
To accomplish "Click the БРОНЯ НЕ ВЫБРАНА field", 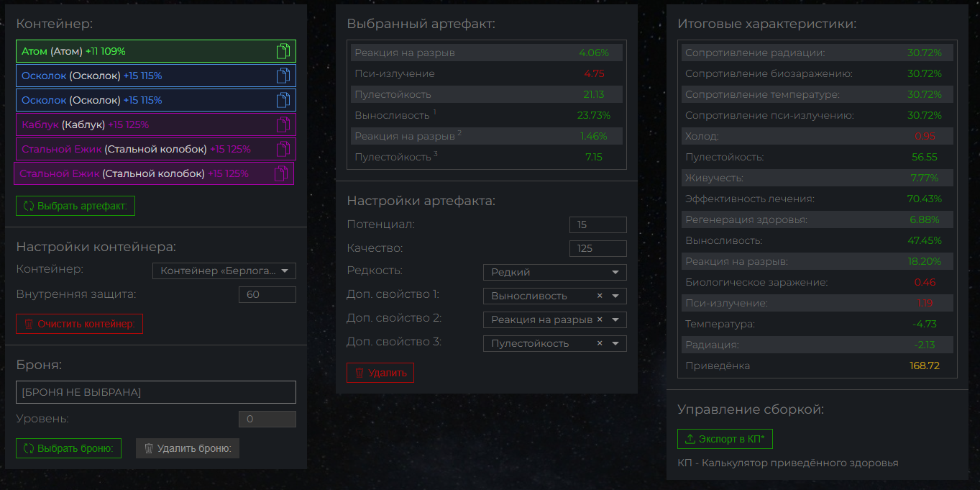I will [156, 392].
